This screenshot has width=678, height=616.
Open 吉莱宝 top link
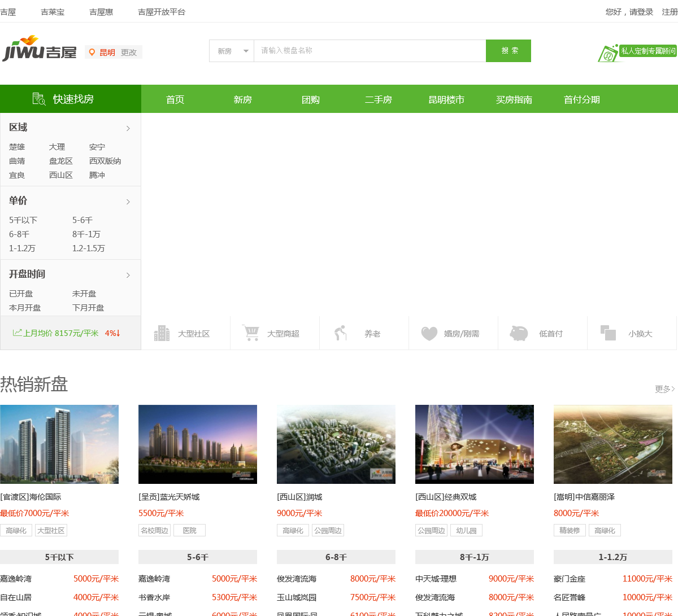tap(53, 12)
